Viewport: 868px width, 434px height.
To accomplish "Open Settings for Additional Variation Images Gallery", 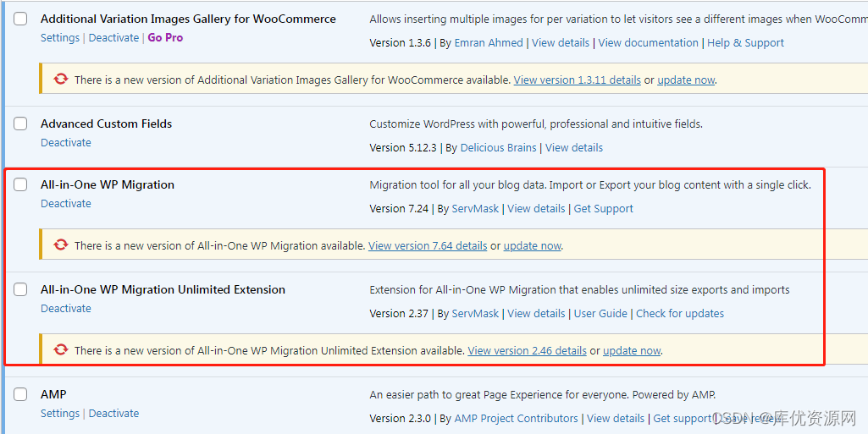I will coord(60,37).
